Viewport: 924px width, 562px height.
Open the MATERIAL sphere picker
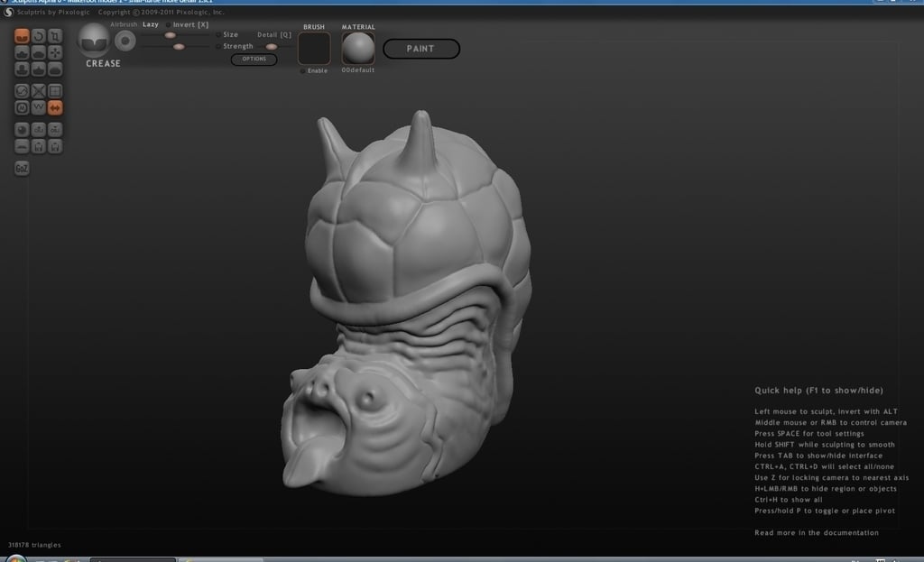pyautogui.click(x=357, y=48)
